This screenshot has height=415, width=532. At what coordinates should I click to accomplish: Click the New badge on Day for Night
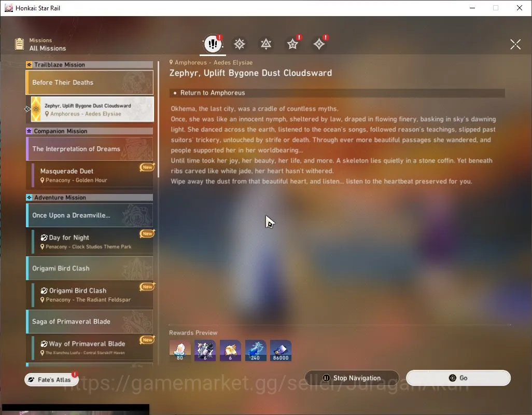coord(147,233)
